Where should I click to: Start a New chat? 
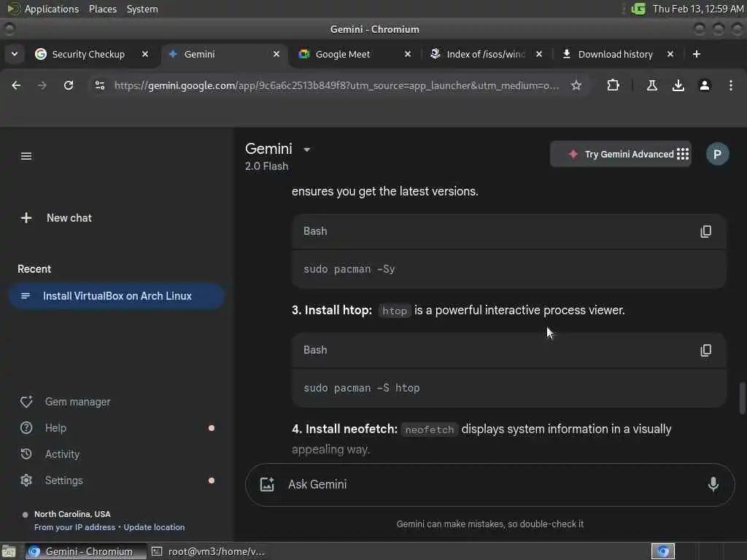tap(56, 218)
